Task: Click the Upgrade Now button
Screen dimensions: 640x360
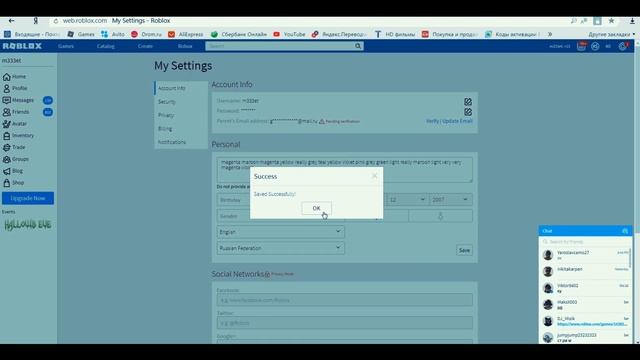Action: [x=28, y=198]
